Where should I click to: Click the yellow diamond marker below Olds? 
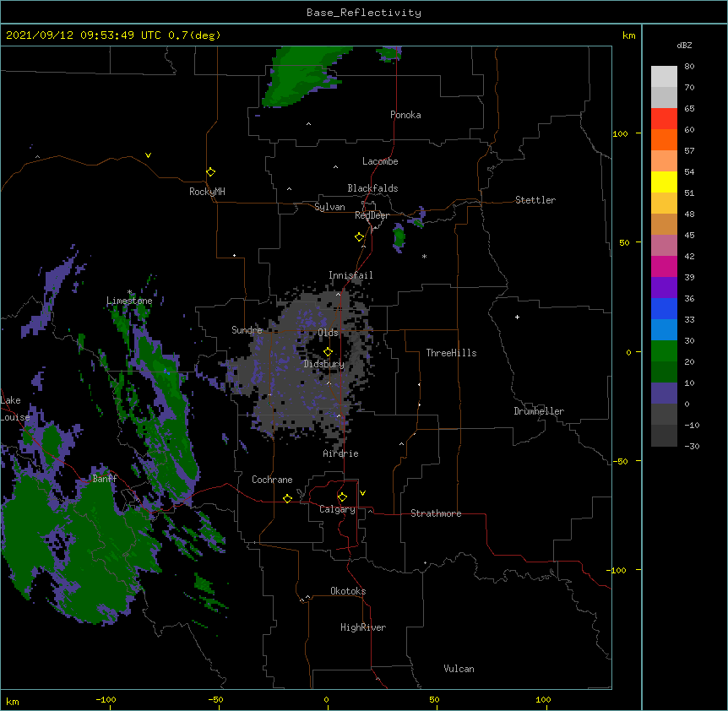[328, 351]
